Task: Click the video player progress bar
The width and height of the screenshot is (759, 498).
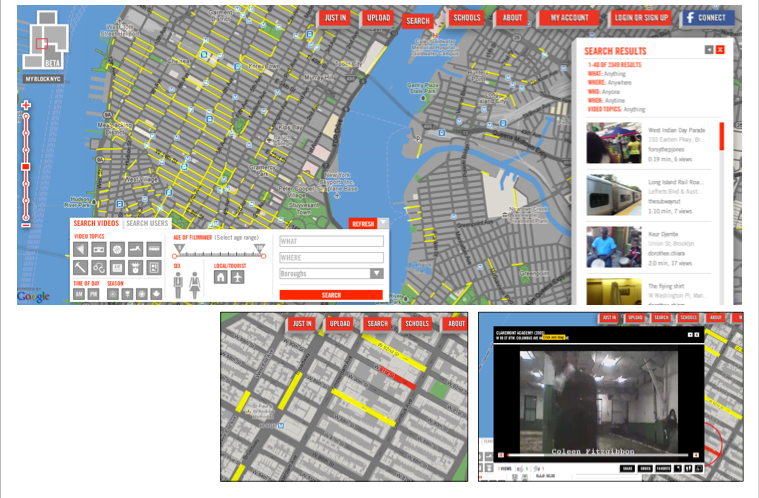Action: click(597, 455)
